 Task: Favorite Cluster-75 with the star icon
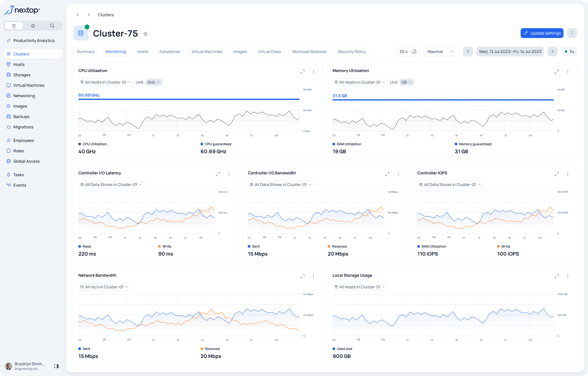click(145, 34)
